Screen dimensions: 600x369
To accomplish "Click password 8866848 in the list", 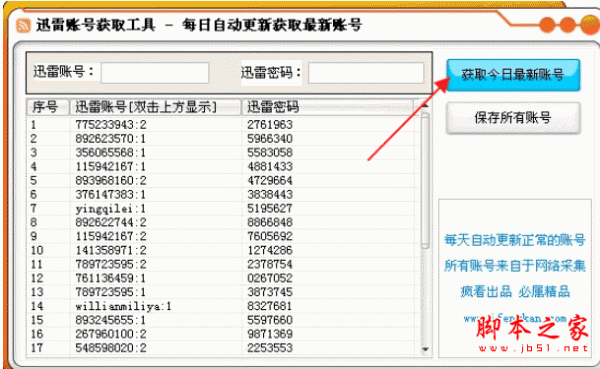I will (270, 222).
